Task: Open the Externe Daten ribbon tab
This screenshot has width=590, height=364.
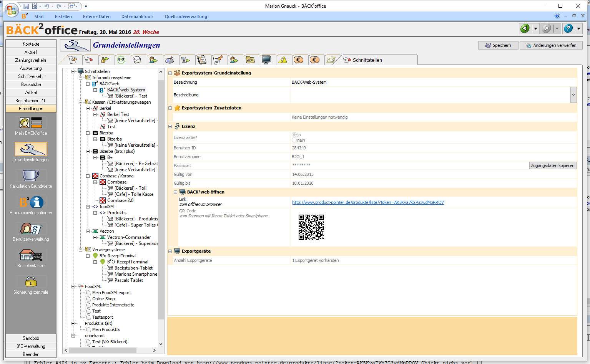Action: [x=97, y=17]
